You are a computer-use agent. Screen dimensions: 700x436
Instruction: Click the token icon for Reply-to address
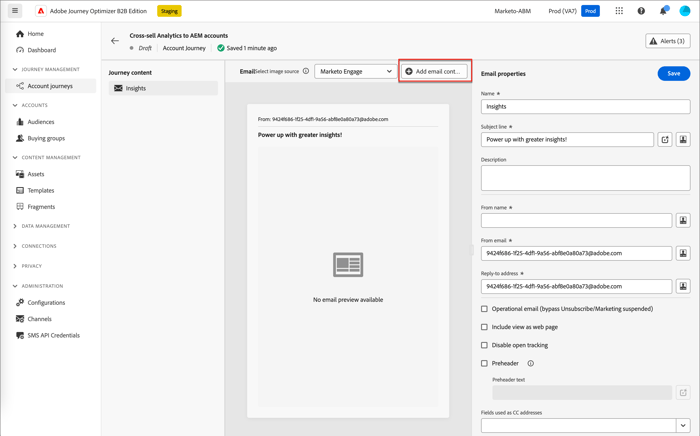(683, 286)
